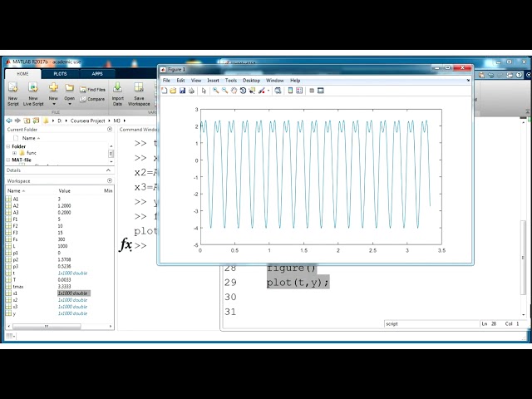
Task: Click the fx function browser icon
Action: tap(126, 244)
